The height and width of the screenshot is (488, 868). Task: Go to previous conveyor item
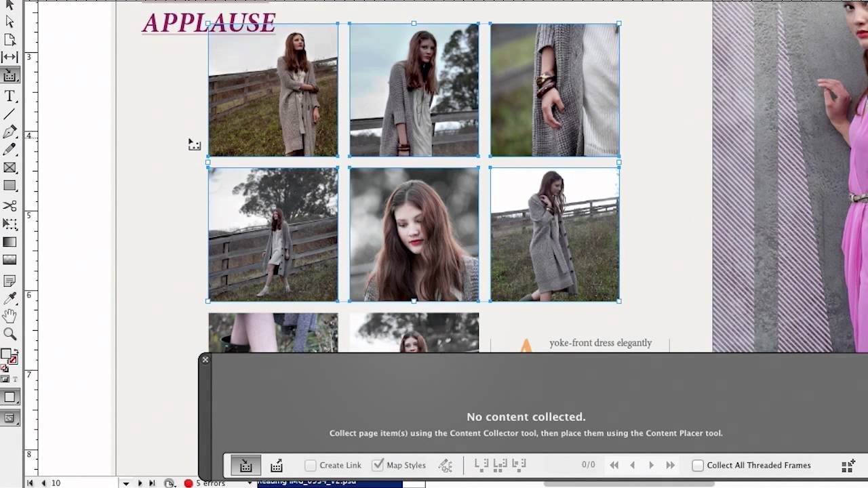pyautogui.click(x=632, y=465)
